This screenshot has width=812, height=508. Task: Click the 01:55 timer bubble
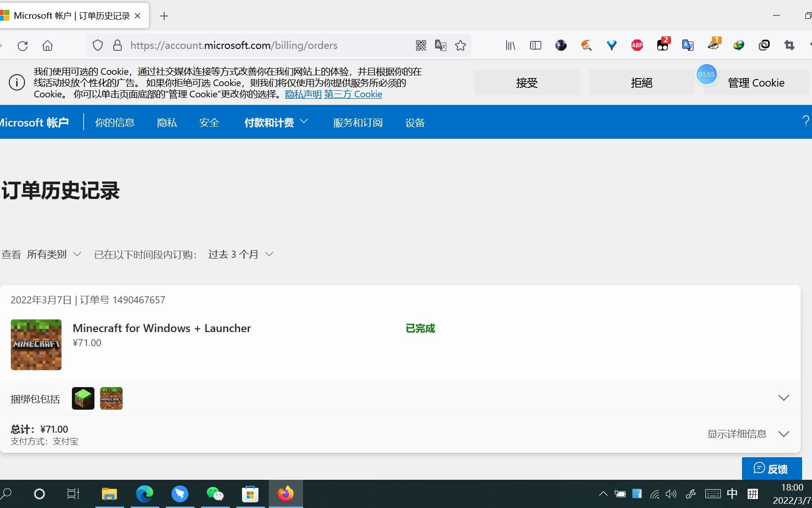point(706,74)
